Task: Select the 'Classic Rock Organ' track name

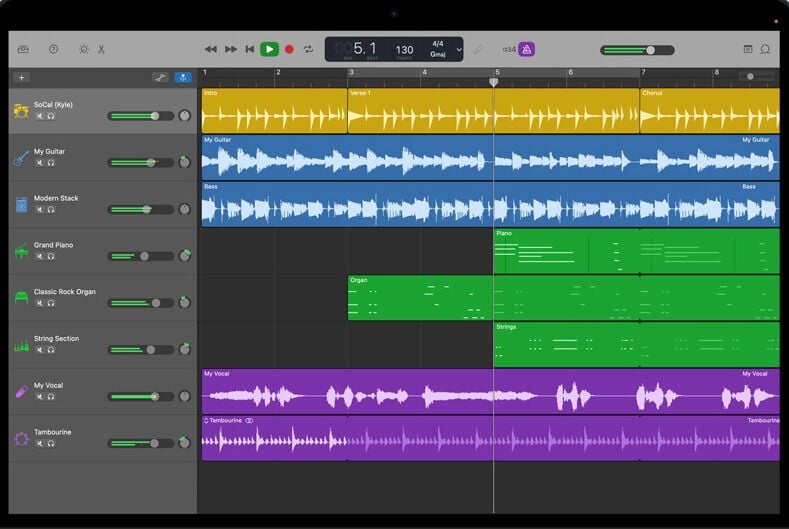Action: coord(64,292)
